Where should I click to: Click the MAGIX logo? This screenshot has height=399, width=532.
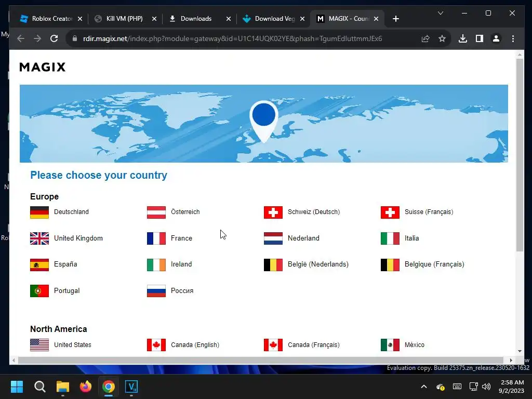[43, 67]
